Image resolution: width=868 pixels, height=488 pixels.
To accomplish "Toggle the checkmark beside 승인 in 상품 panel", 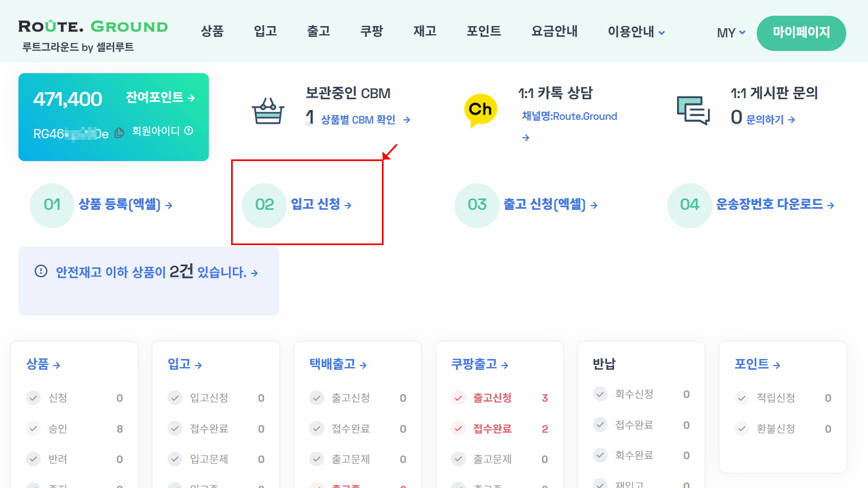I will [33, 428].
